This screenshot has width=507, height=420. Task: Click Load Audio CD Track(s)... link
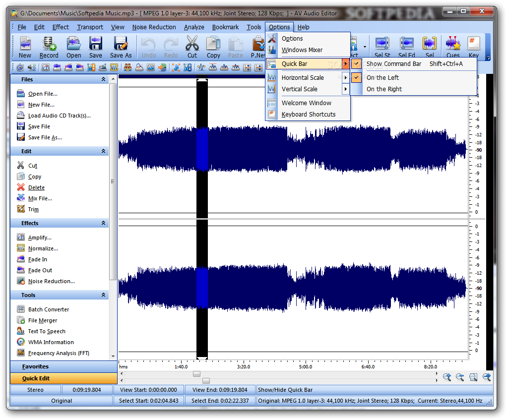click(60, 116)
